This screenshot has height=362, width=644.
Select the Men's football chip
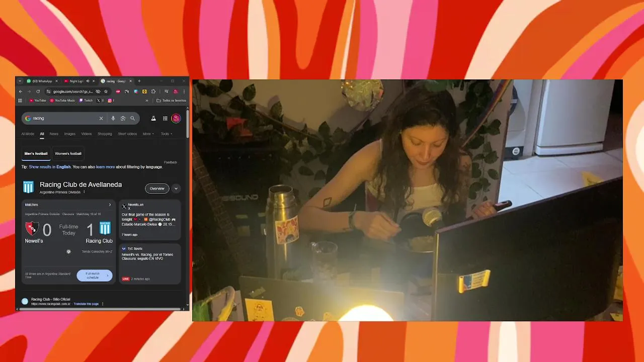pos(36,154)
